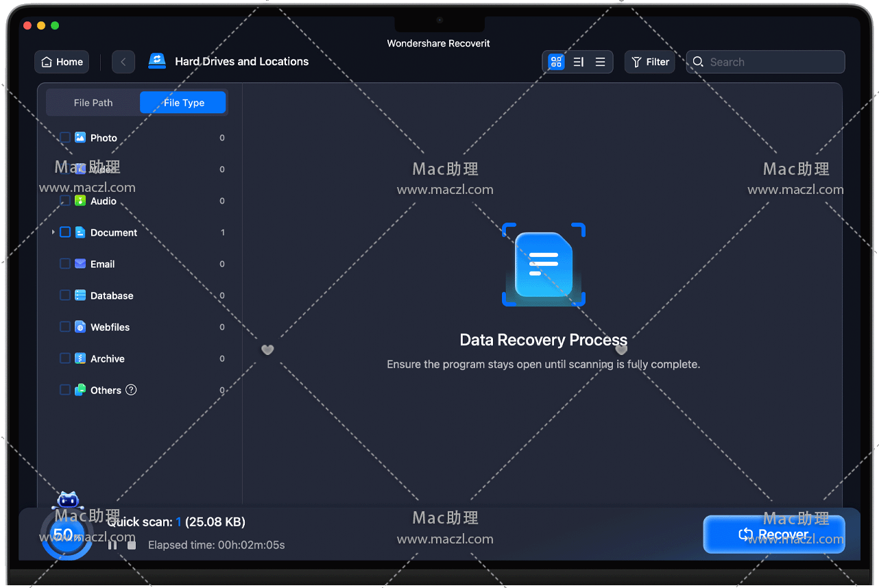
Task: Click the Hard Drives and Locations icon
Action: tap(158, 61)
